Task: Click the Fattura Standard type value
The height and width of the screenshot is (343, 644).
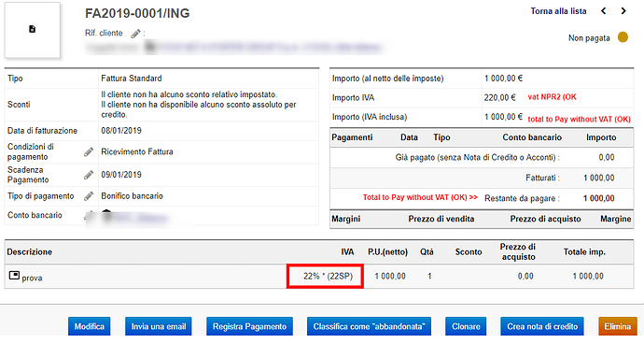Action: pos(132,79)
